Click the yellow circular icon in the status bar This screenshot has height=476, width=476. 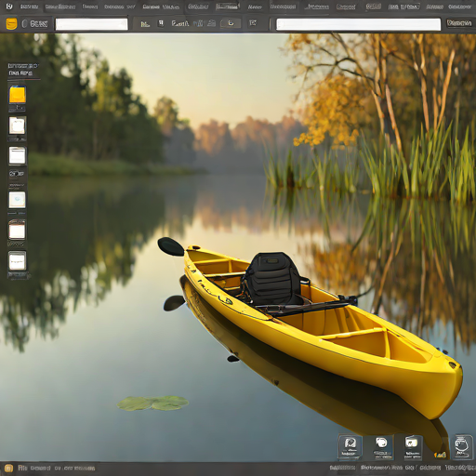(x=8, y=468)
